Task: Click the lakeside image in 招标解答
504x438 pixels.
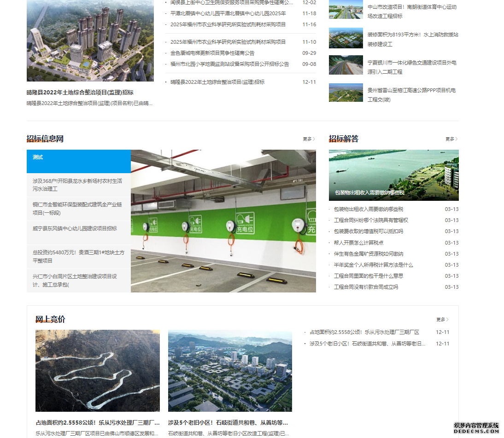Action: (393, 175)
